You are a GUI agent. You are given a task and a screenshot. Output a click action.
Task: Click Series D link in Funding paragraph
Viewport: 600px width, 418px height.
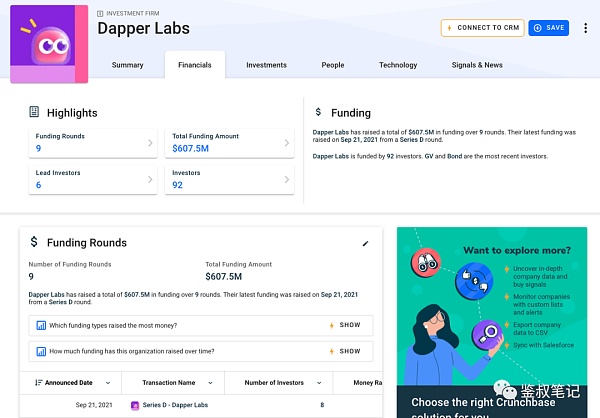click(x=411, y=140)
